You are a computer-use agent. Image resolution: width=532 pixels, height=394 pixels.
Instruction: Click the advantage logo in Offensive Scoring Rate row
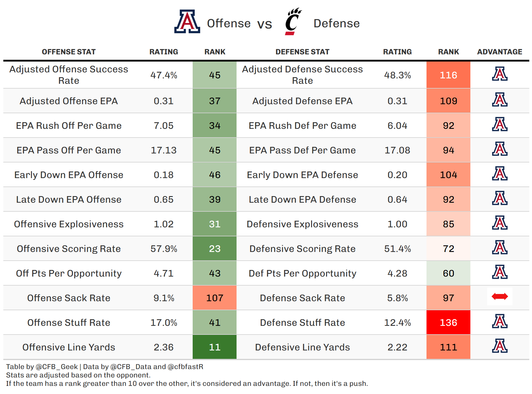click(x=500, y=247)
